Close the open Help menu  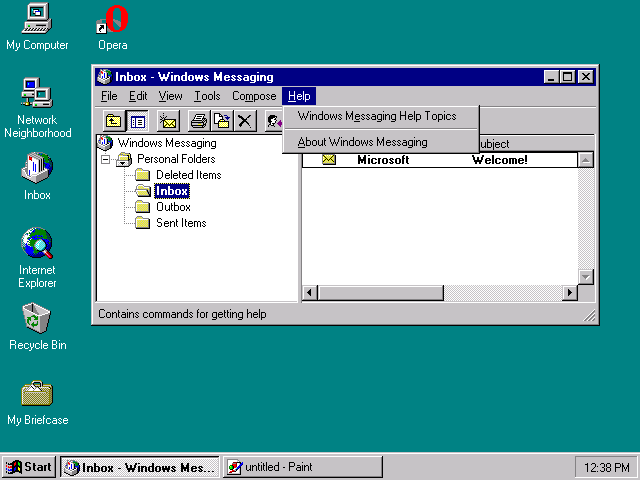pyautogui.click(x=299, y=96)
